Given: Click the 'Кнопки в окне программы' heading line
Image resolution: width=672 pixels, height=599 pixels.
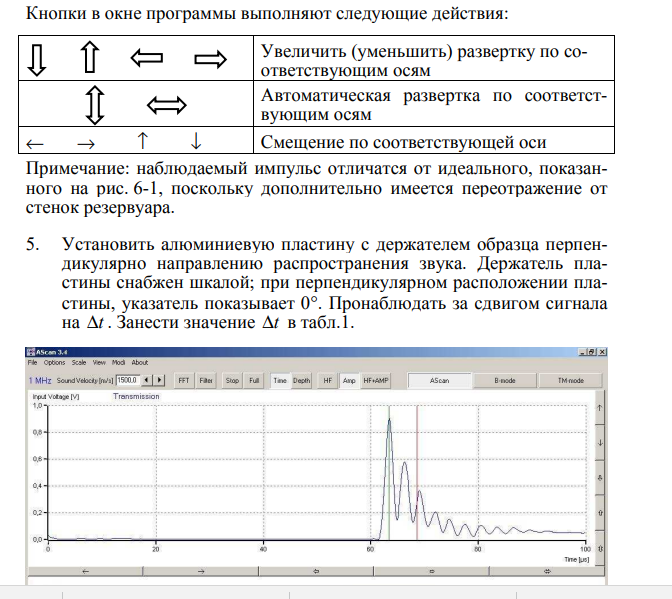Looking at the screenshot, I should click(x=267, y=13).
